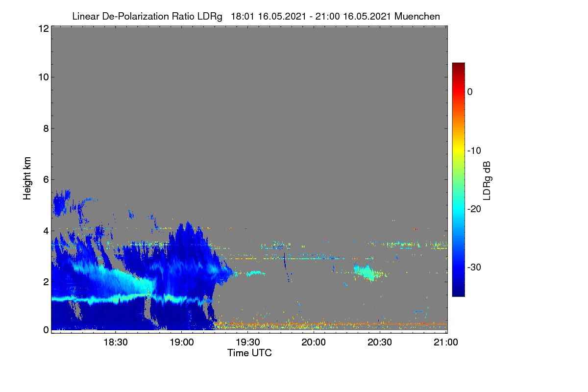Click the '20:30' time tick label

(x=380, y=343)
